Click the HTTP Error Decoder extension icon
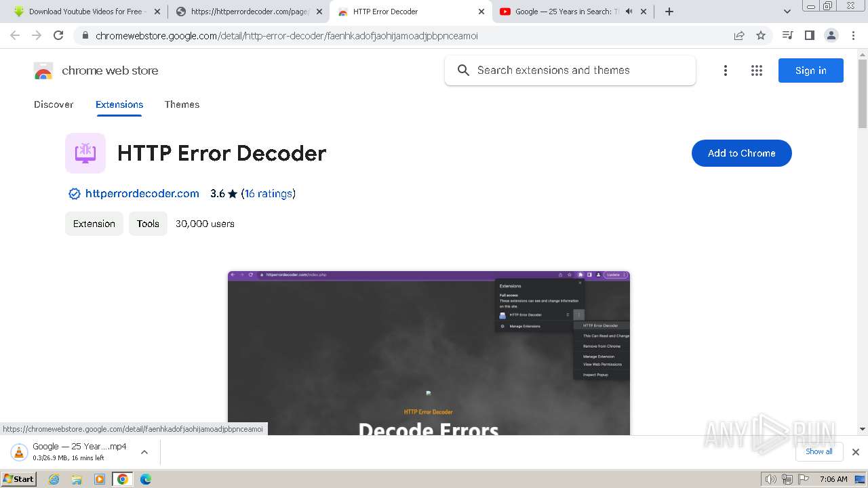Screen dimensions: 868x488 [x=85, y=153]
